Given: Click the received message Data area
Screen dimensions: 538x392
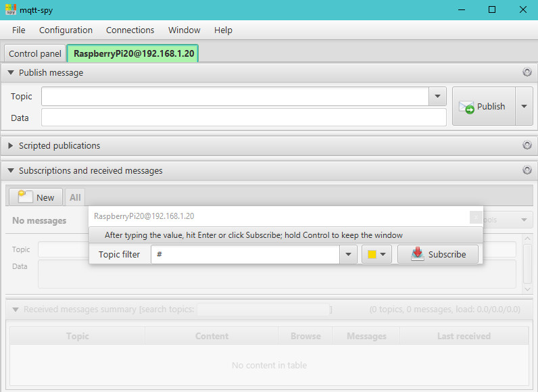Looking at the screenshot, I should (x=276, y=274).
